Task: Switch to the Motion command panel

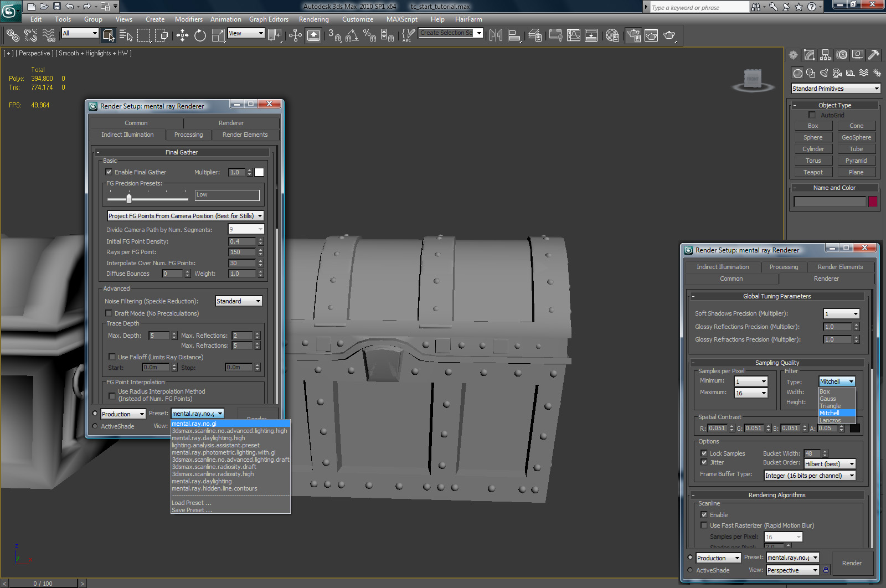Action: (x=842, y=55)
